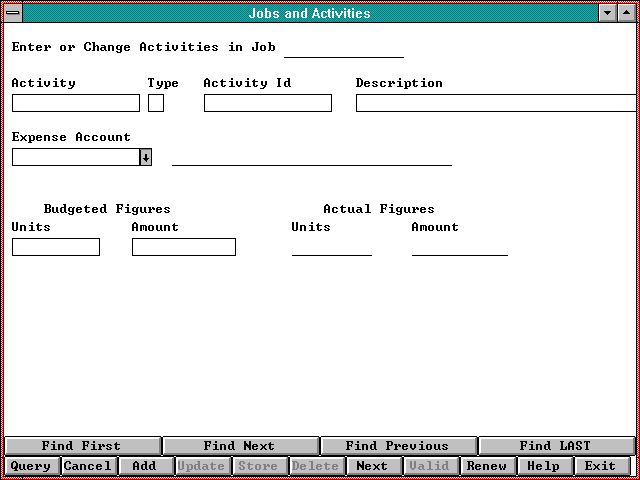Image resolution: width=640 pixels, height=480 pixels.
Task: Cancel the current entry
Action: (x=88, y=466)
